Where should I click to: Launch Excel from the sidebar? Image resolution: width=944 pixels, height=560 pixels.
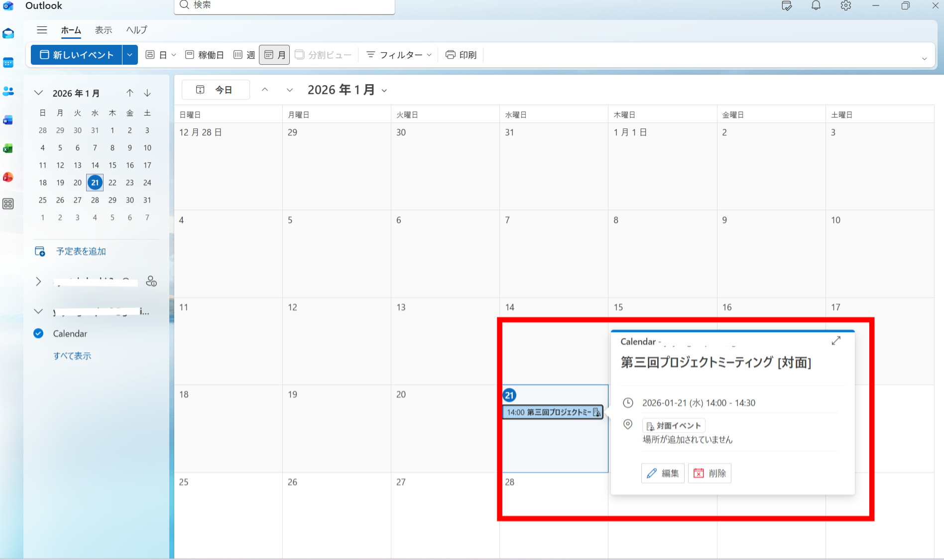(x=8, y=149)
